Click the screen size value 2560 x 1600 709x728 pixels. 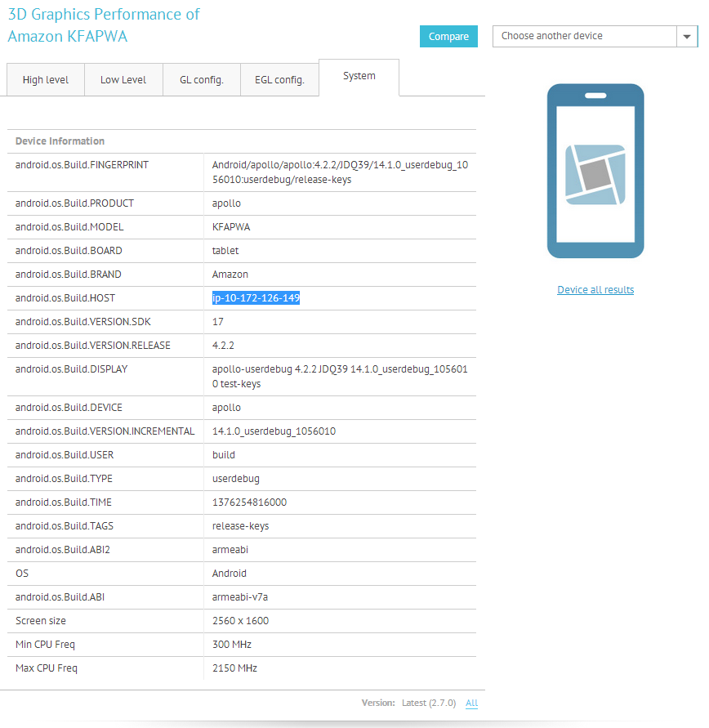tap(240, 621)
